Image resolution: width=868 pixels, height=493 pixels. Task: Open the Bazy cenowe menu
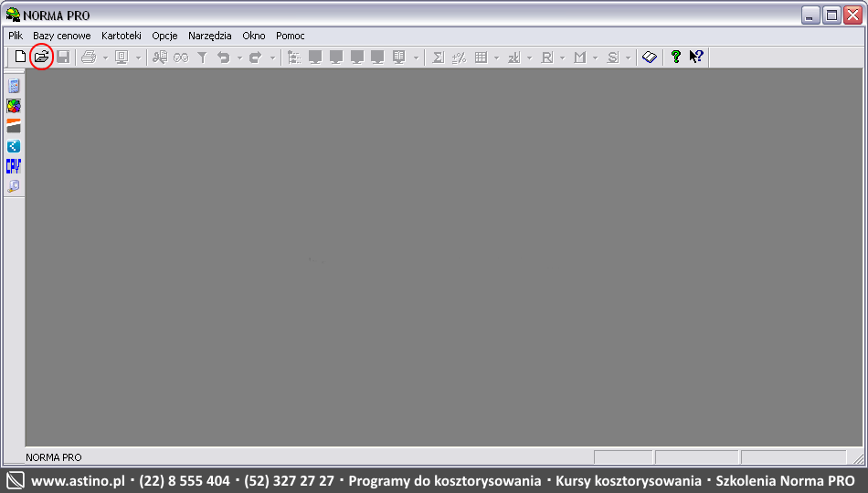point(62,36)
